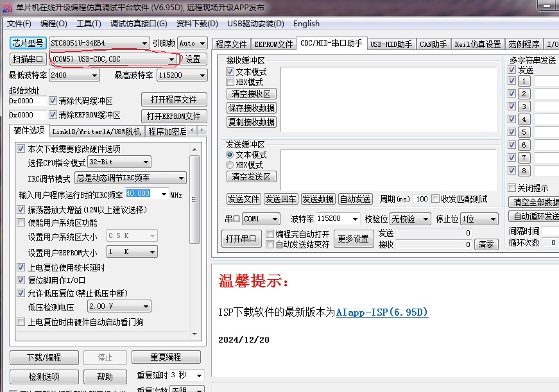The image size is (559, 392).
Task: Open the AIapp-ISP(6.95D) link
Action: pos(382,312)
